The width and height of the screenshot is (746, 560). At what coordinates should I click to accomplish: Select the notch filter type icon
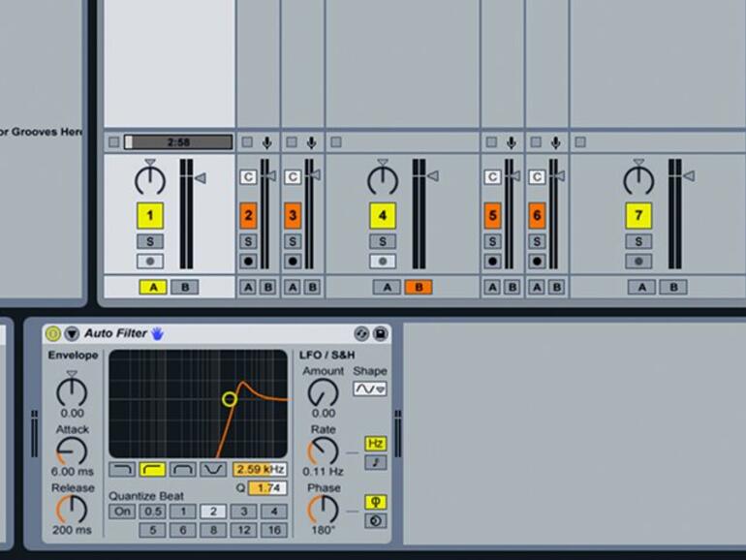pos(213,470)
